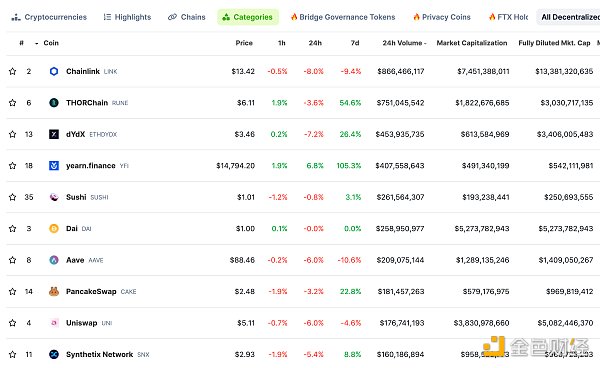Click the yearn.finance coin logo icon
This screenshot has height=368, width=600.
point(54,166)
